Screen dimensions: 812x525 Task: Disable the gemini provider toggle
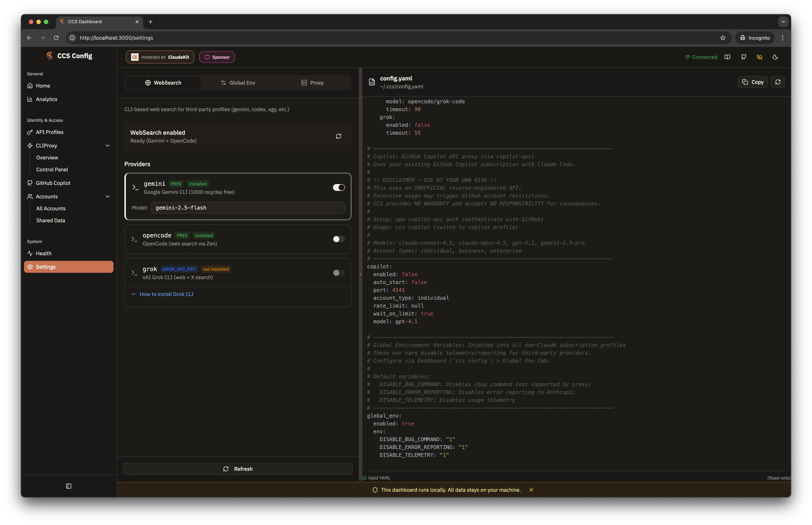click(338, 187)
